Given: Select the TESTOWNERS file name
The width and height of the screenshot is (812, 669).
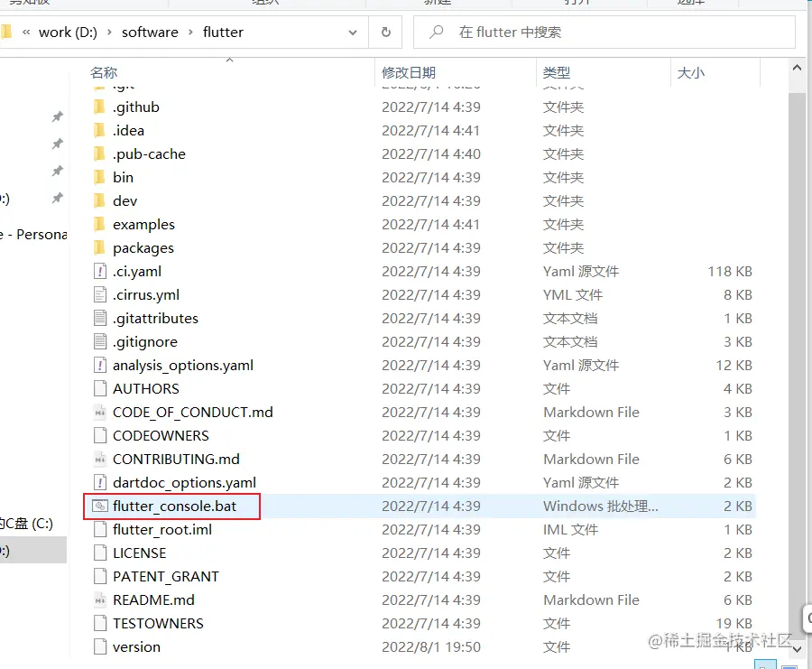Looking at the screenshot, I should coord(159,623).
